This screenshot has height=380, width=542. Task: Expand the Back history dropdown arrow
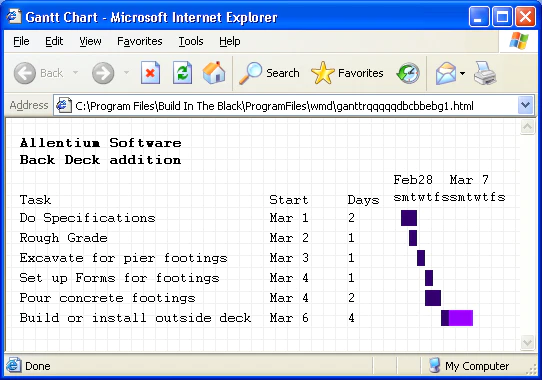point(75,73)
